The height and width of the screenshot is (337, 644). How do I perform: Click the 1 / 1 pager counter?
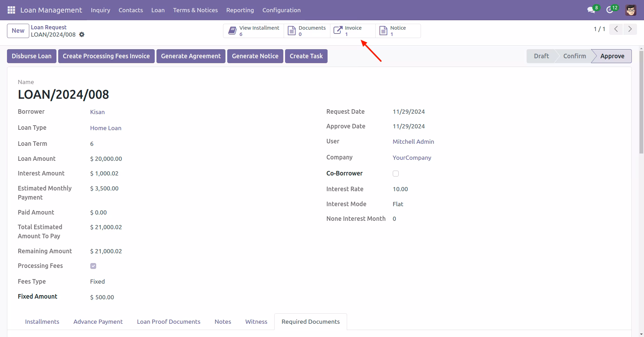tap(599, 29)
